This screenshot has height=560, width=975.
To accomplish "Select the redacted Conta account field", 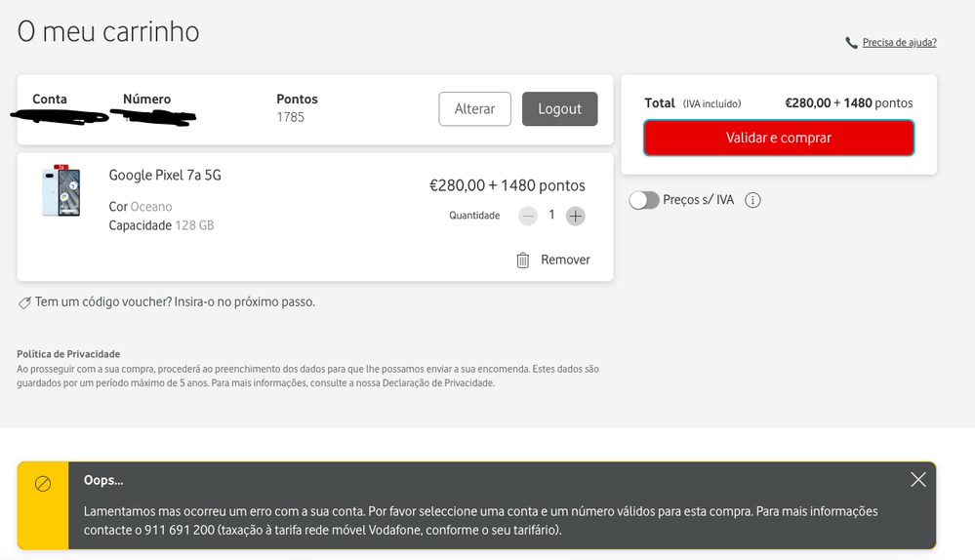I will tap(59, 116).
